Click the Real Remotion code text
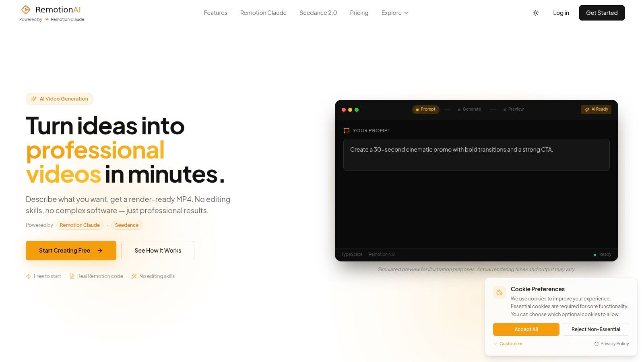The height and width of the screenshot is (362, 644). 100,276
